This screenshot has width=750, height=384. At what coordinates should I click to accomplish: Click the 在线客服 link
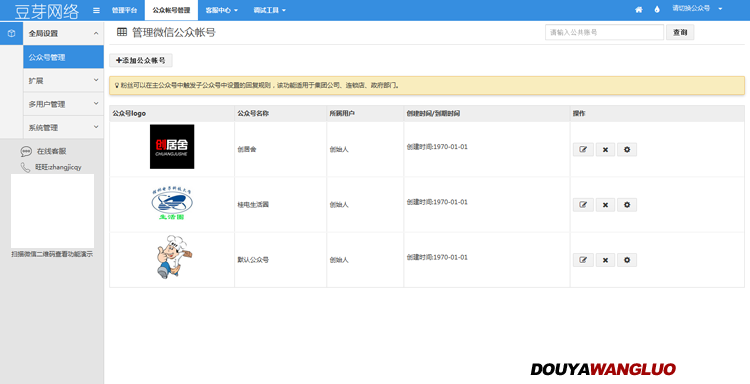[51, 151]
